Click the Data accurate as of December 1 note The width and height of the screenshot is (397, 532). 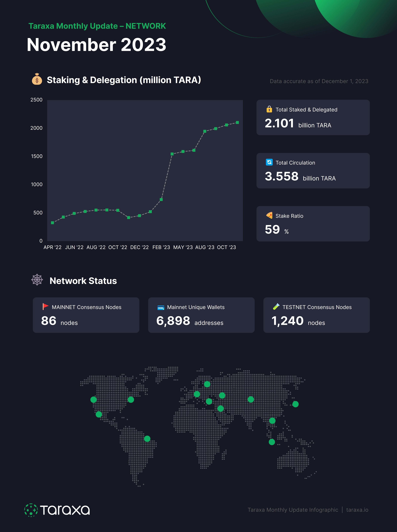319,81
